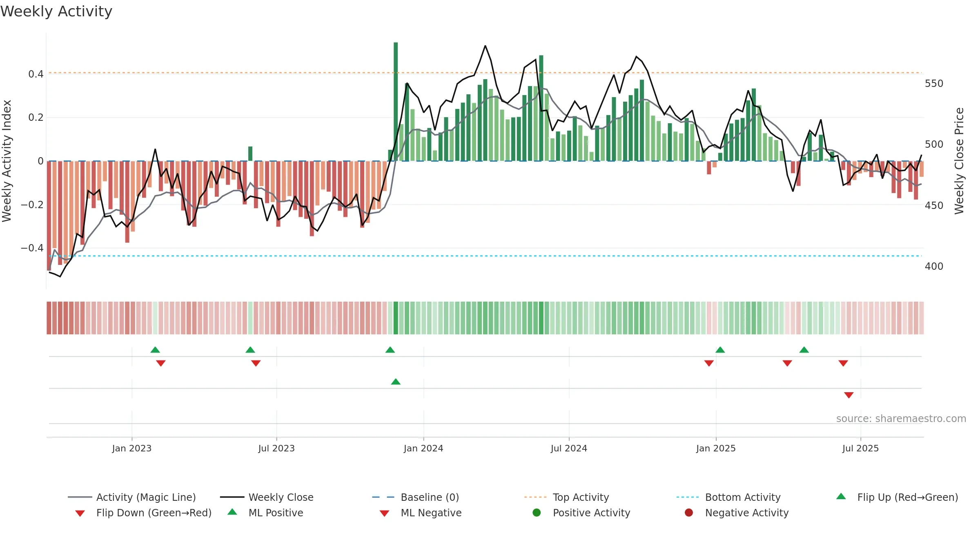Select the Flip Up triangle near November 2023
Screen dimensions: 980x551
(x=390, y=350)
